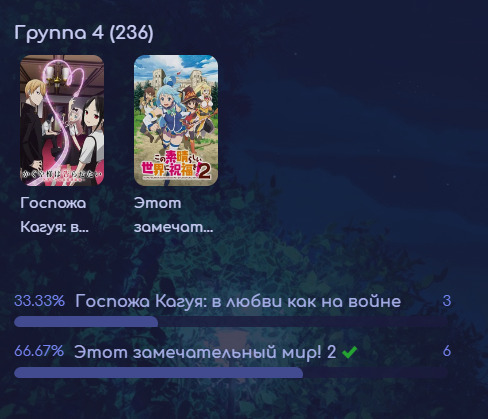Screen dimensions: 488x419
Task: Click the unfilled part of Kaguya's bar
Action: point(303,322)
